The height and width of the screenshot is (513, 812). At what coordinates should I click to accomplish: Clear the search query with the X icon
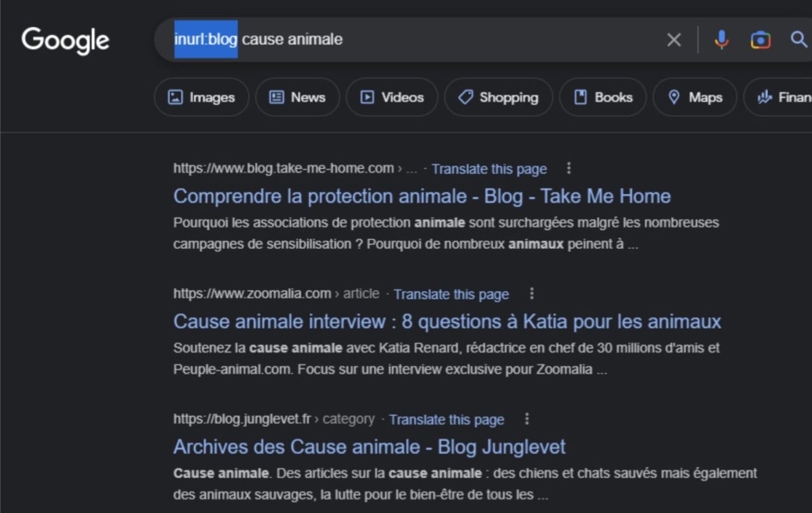(674, 40)
